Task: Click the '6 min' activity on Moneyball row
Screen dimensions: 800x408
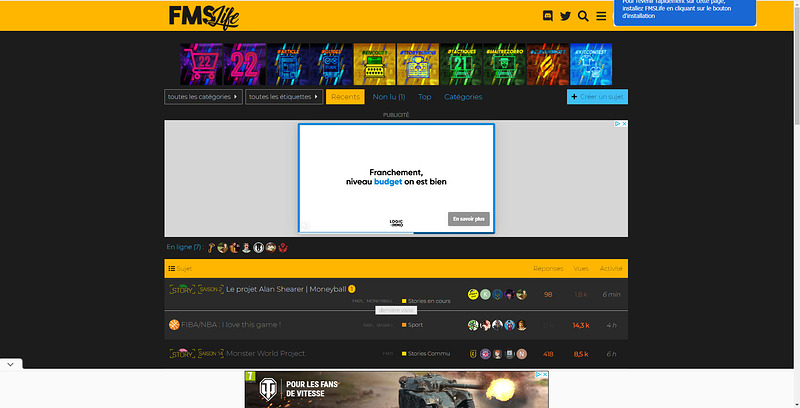Action: (x=611, y=294)
